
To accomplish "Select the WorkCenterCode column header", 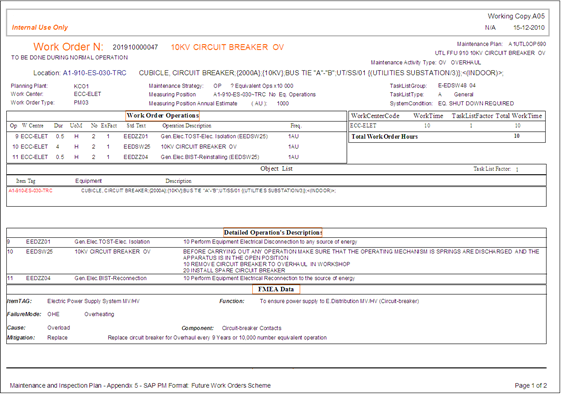I will click(x=375, y=116).
